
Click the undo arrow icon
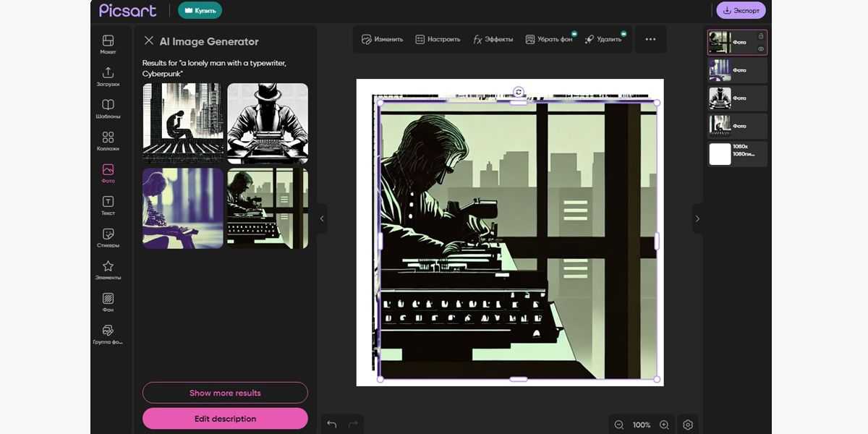coord(332,424)
